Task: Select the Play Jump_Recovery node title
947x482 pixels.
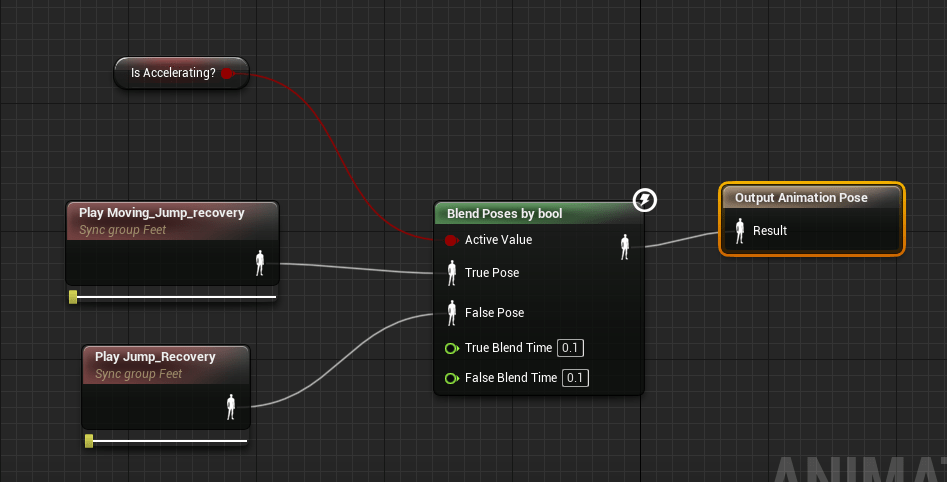Action: [x=155, y=357]
